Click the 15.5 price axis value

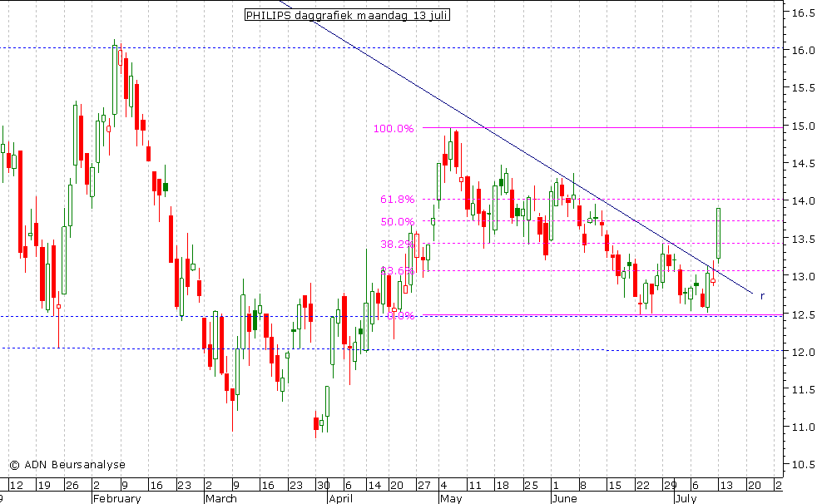[804, 88]
